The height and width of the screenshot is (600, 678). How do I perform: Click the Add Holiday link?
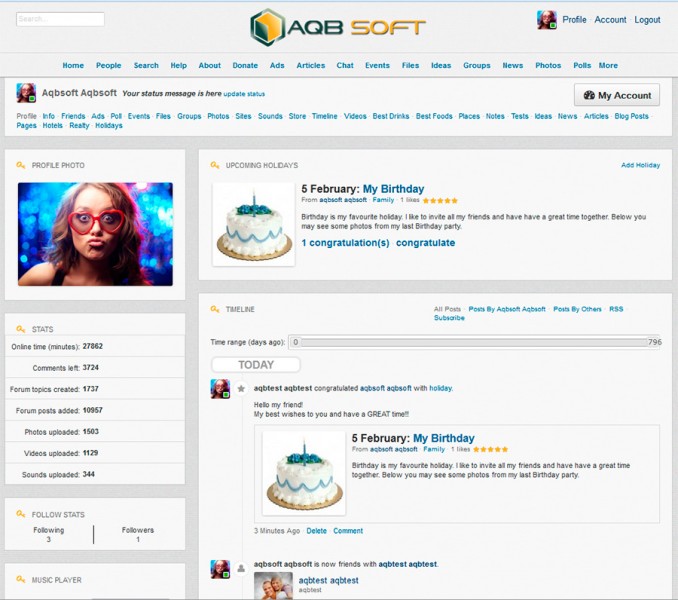(640, 165)
